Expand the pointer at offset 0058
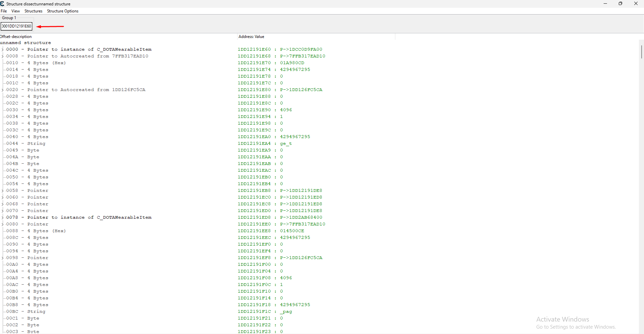This screenshot has height=334, width=644. (x=2, y=191)
